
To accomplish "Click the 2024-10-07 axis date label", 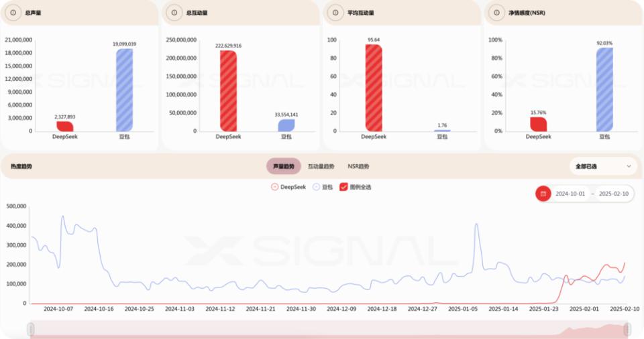I will (58, 309).
